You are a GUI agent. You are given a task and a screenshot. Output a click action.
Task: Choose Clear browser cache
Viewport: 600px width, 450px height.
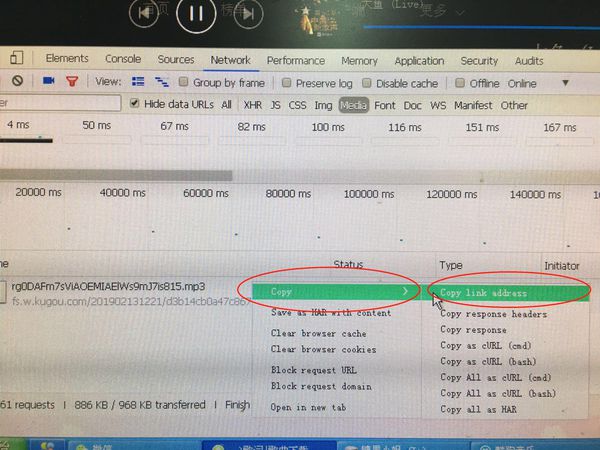pyautogui.click(x=318, y=333)
